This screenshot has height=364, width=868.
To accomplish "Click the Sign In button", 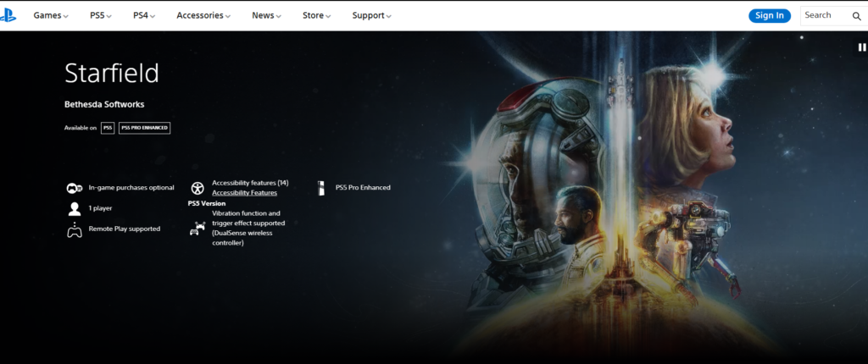I will tap(770, 15).
